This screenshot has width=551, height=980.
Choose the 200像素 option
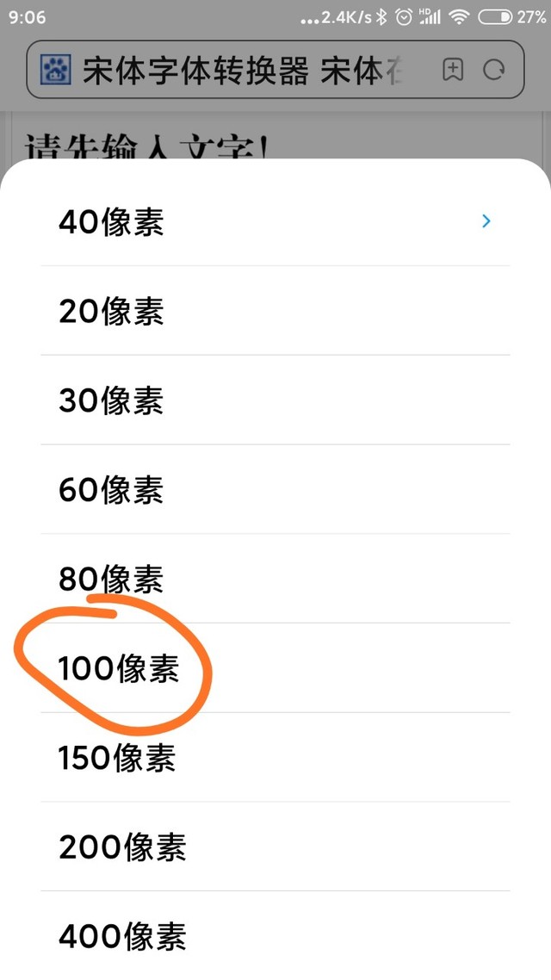click(x=122, y=848)
